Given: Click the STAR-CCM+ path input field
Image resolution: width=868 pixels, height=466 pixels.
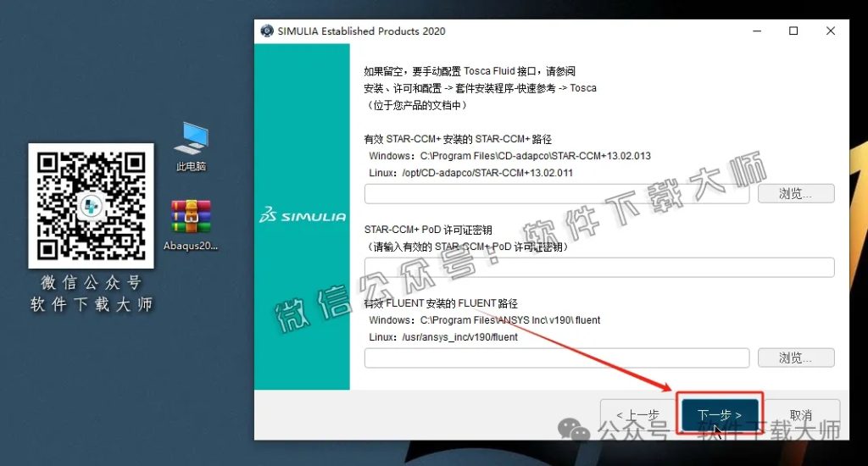Looking at the screenshot, I should 557,194.
